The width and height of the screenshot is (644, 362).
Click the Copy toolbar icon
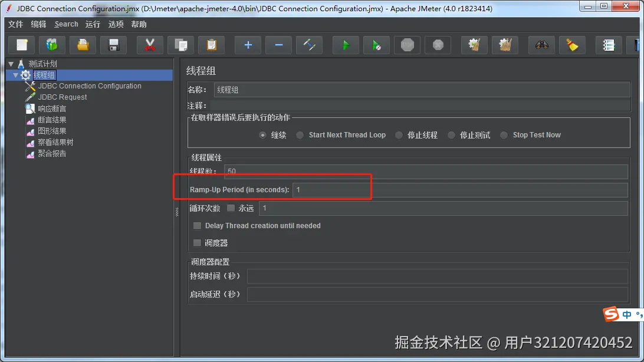click(x=180, y=45)
